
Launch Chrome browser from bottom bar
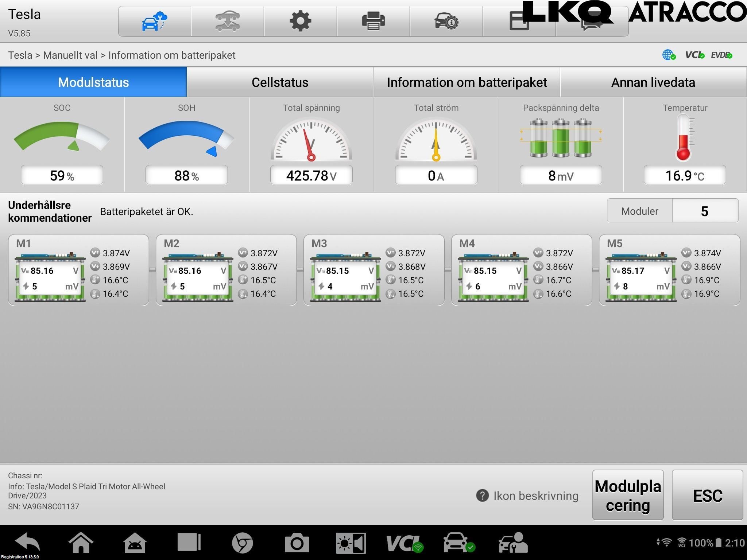pyautogui.click(x=242, y=542)
